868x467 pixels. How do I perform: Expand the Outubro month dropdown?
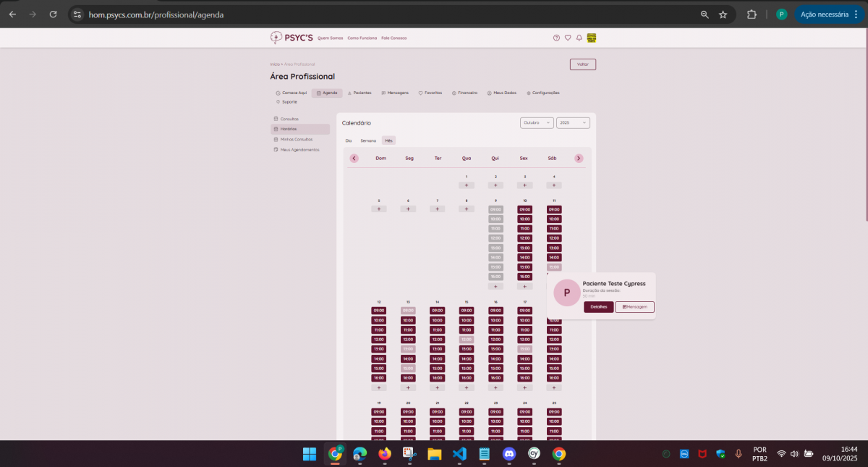(x=537, y=123)
